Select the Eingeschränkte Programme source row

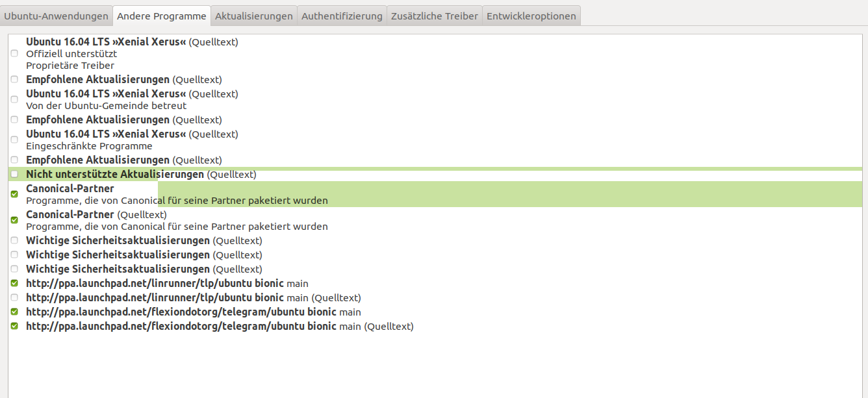tap(435, 140)
